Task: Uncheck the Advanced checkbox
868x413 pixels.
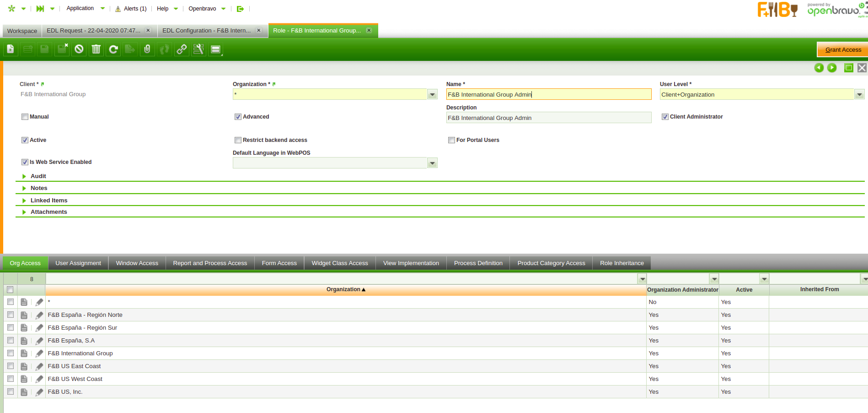Action: pos(238,117)
